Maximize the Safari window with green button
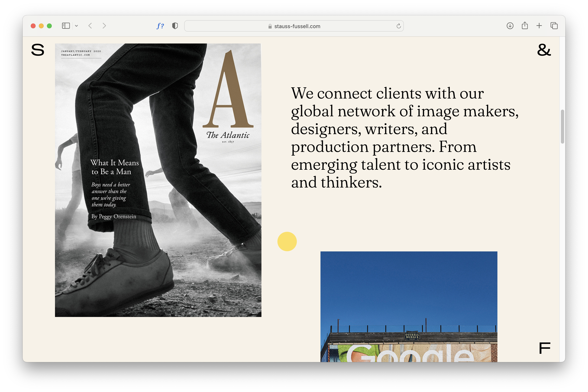This screenshot has height=392, width=588. point(50,26)
